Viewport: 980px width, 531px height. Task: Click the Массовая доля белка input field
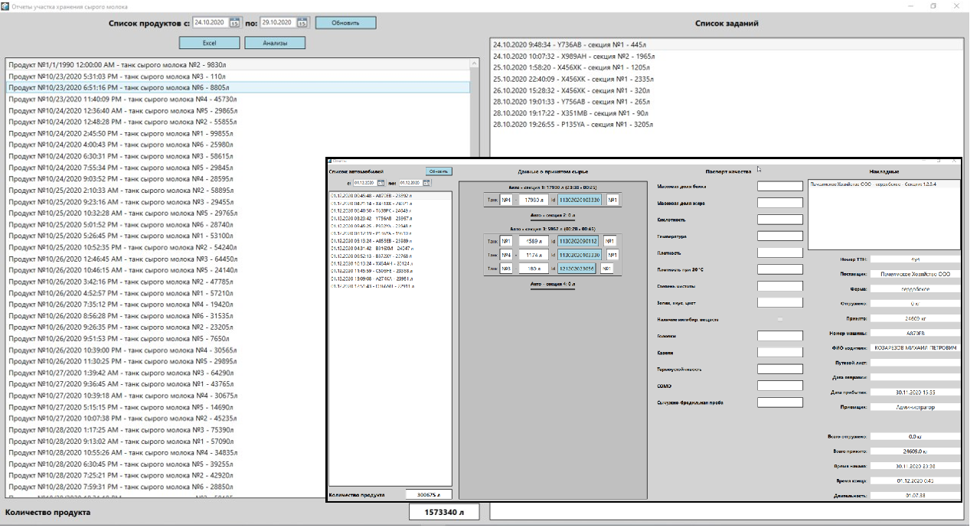point(779,186)
